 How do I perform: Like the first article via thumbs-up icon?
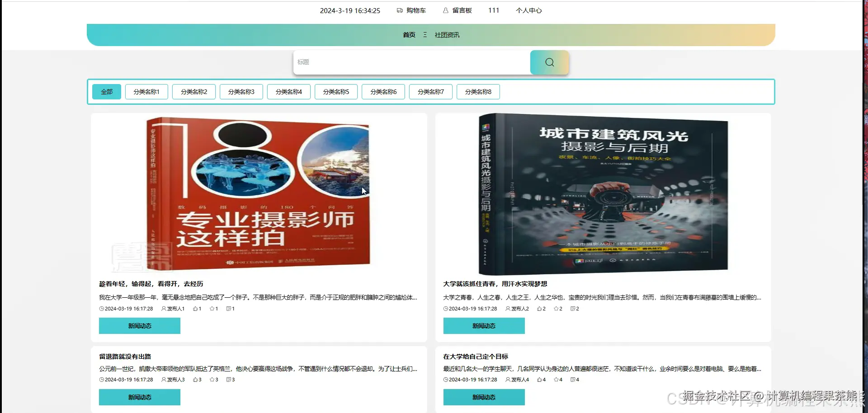[x=194, y=309]
